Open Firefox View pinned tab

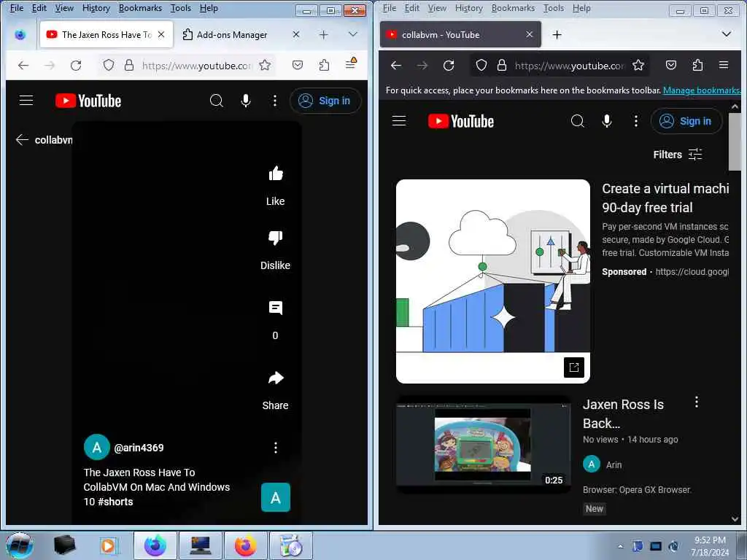click(20, 35)
